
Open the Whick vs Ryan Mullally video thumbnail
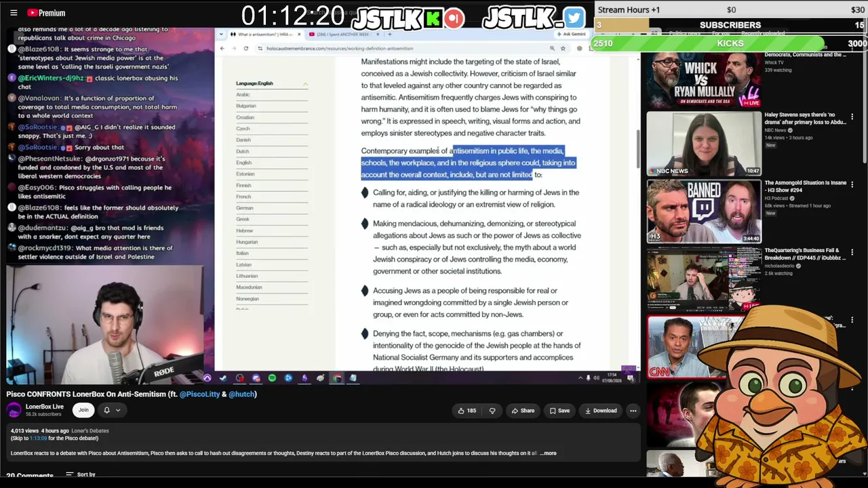703,79
